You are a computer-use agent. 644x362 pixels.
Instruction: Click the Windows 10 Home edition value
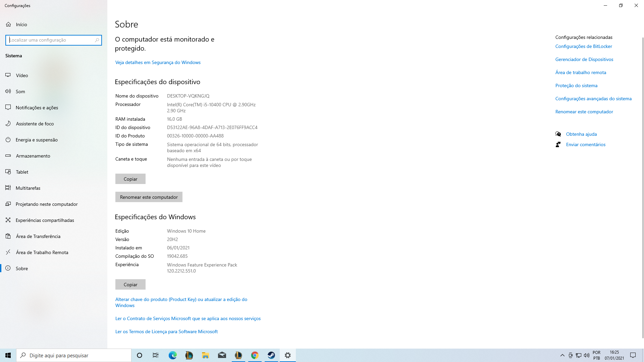tap(186, 231)
